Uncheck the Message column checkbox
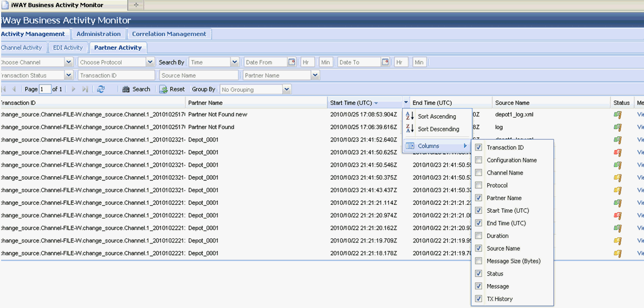The image size is (644, 308). pos(479,286)
